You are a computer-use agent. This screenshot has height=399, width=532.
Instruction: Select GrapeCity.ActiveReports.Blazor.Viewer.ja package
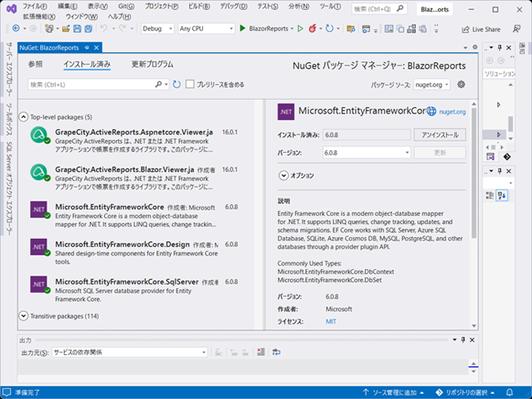pos(134,178)
